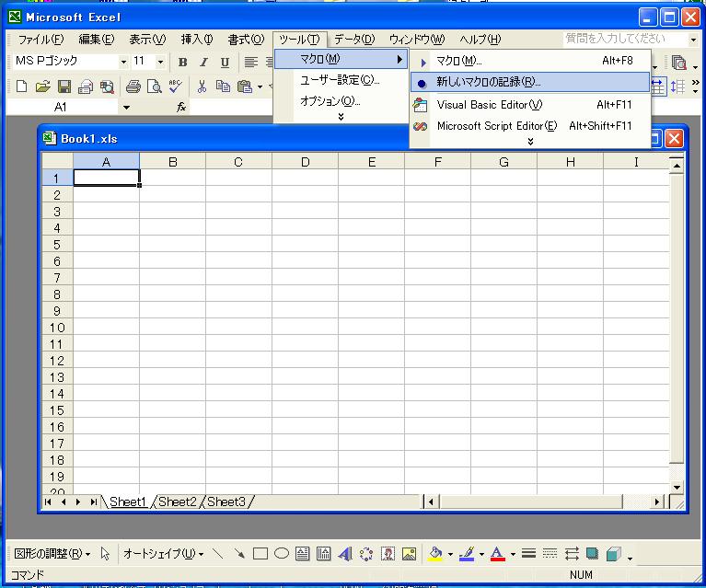
Task: Select the Arrow drawing tool
Action: (x=239, y=553)
